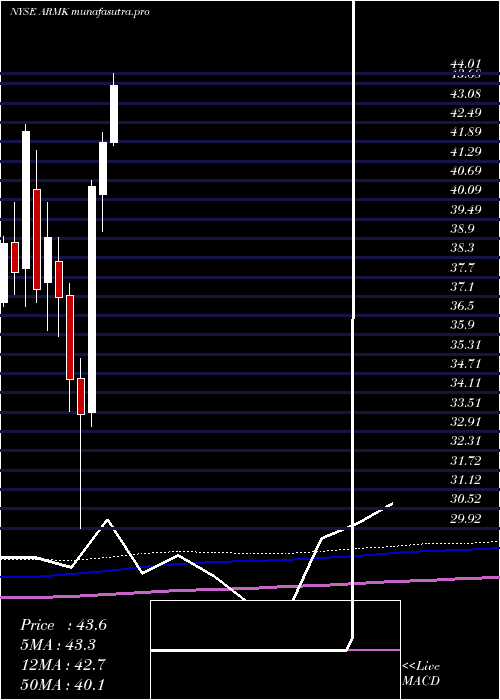Select the 42.49 price level label
The height and width of the screenshot is (700, 500).
pyautogui.click(x=466, y=113)
